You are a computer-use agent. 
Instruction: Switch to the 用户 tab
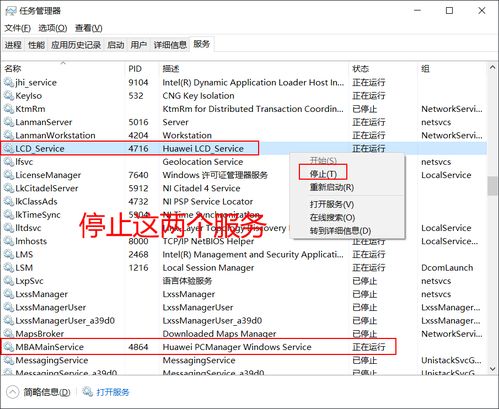(139, 45)
